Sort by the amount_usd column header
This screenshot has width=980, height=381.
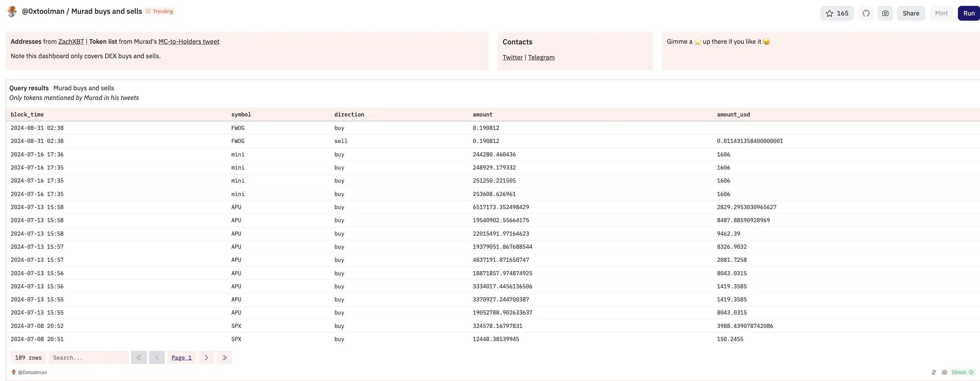[733, 114]
